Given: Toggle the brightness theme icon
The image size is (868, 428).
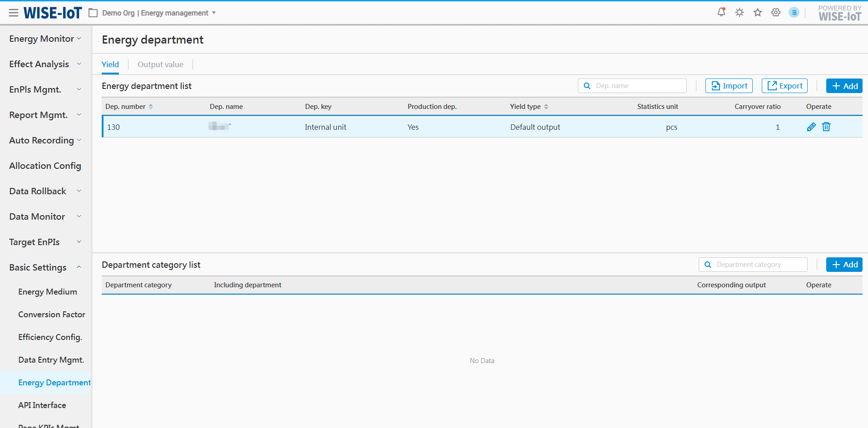Looking at the screenshot, I should pyautogui.click(x=740, y=12).
